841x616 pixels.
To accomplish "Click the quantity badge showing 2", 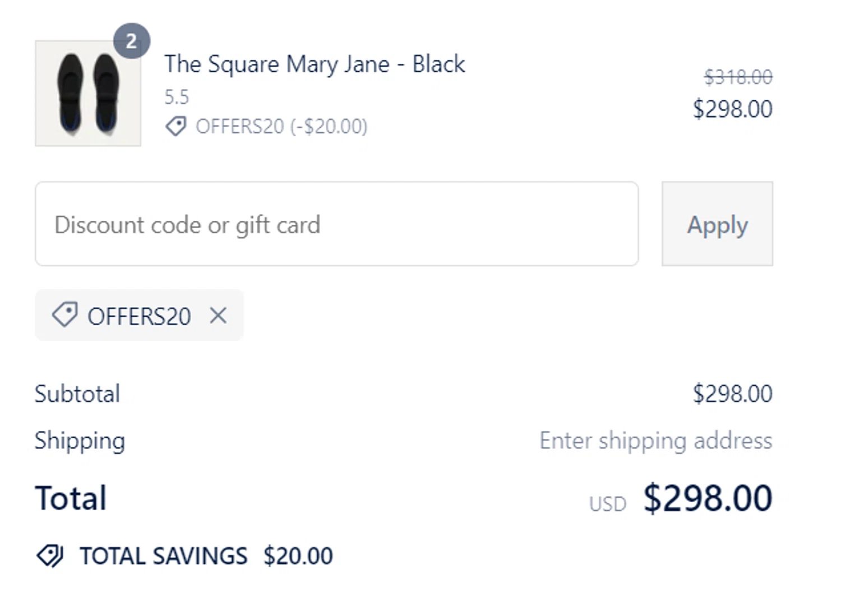I will click(x=131, y=41).
